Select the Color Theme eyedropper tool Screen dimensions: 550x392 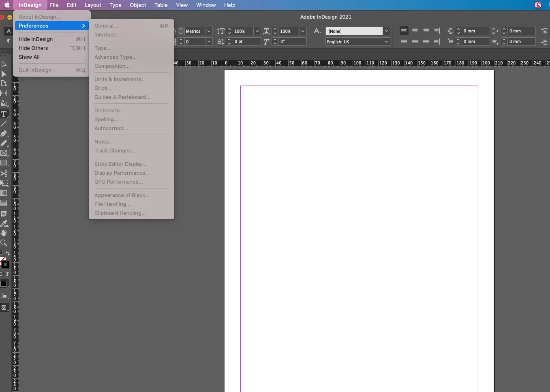(4, 223)
